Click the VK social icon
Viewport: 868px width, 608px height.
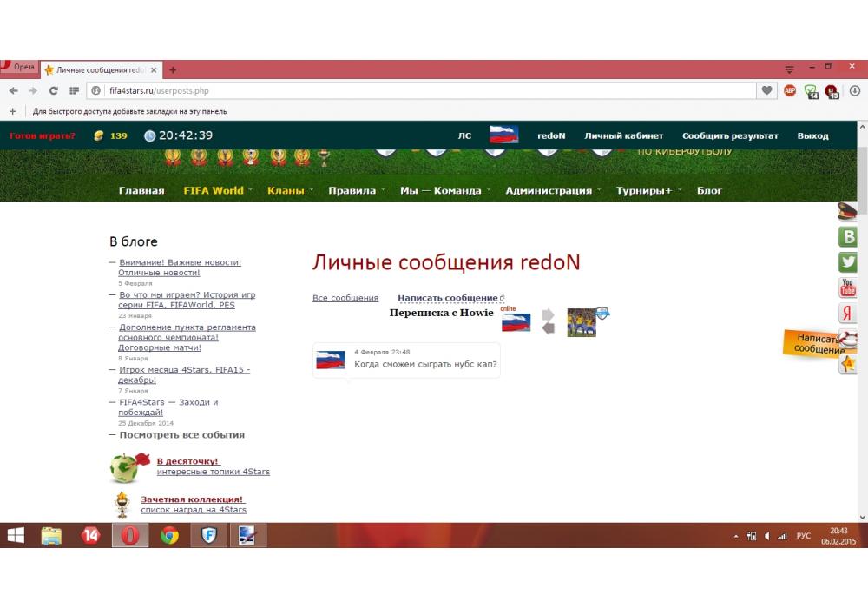[848, 236]
